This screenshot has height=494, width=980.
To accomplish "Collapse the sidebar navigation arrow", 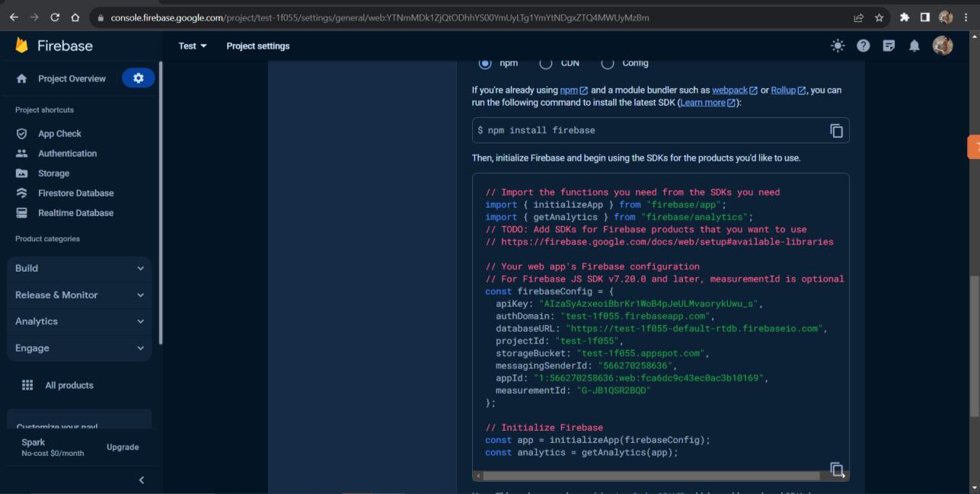I will 141,480.
